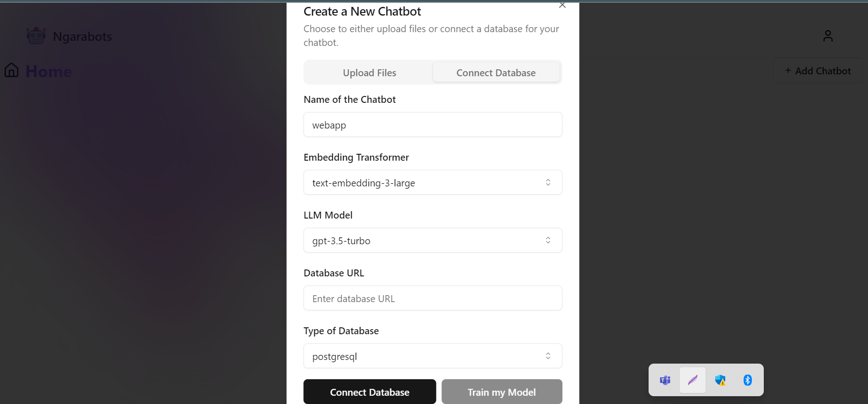Click the Ngarabots brand name text
This screenshot has height=404, width=868.
click(83, 37)
